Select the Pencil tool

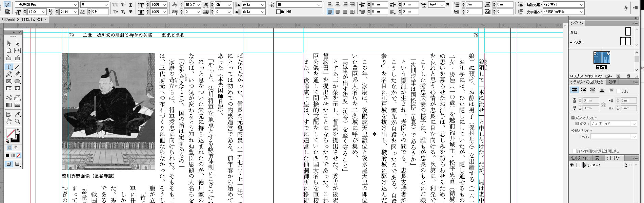pyautogui.click(x=17, y=74)
